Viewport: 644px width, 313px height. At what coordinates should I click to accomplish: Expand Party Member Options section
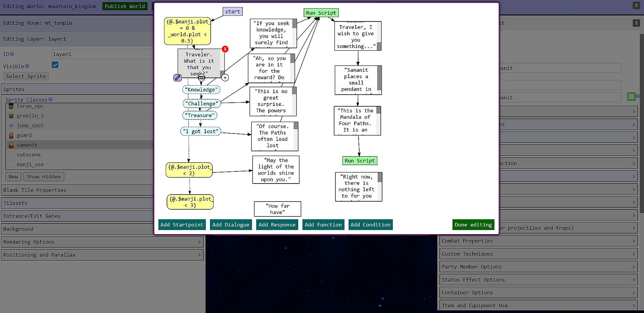click(x=538, y=267)
